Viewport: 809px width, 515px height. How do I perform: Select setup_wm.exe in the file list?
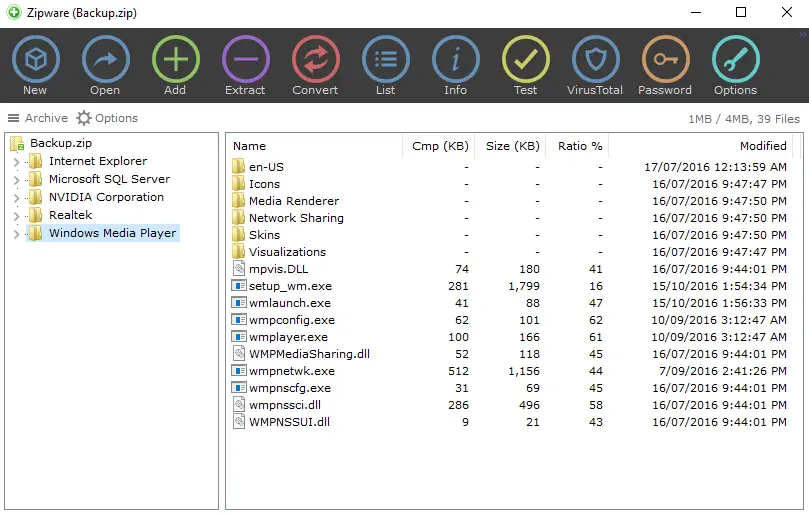[290, 286]
